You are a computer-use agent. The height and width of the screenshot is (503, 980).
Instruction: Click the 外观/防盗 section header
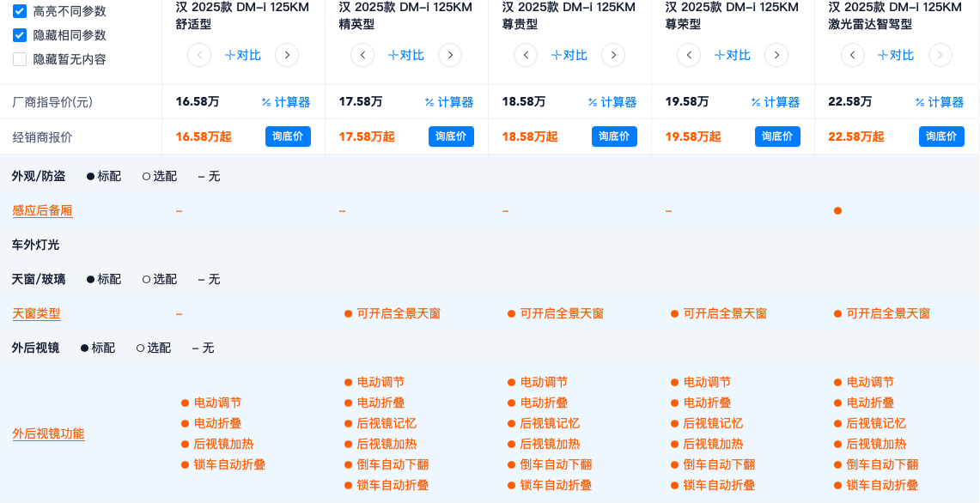[39, 176]
